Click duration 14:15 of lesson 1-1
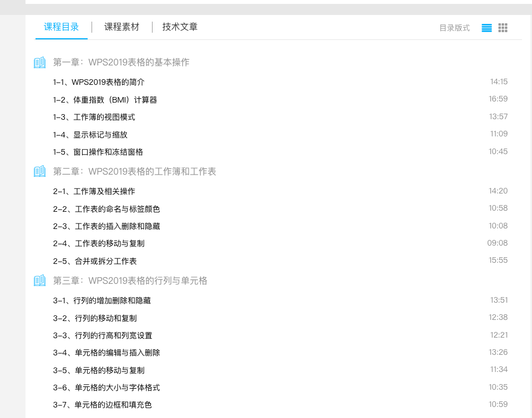532x418 pixels. click(x=499, y=81)
